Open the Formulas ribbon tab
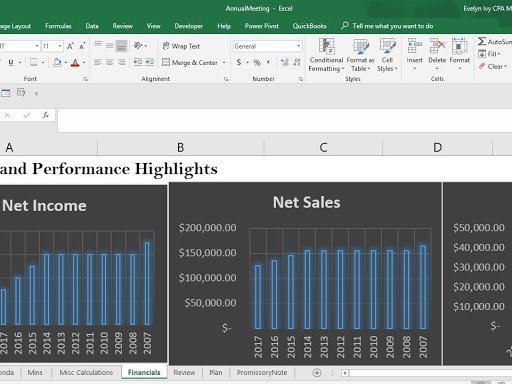 pyautogui.click(x=58, y=26)
